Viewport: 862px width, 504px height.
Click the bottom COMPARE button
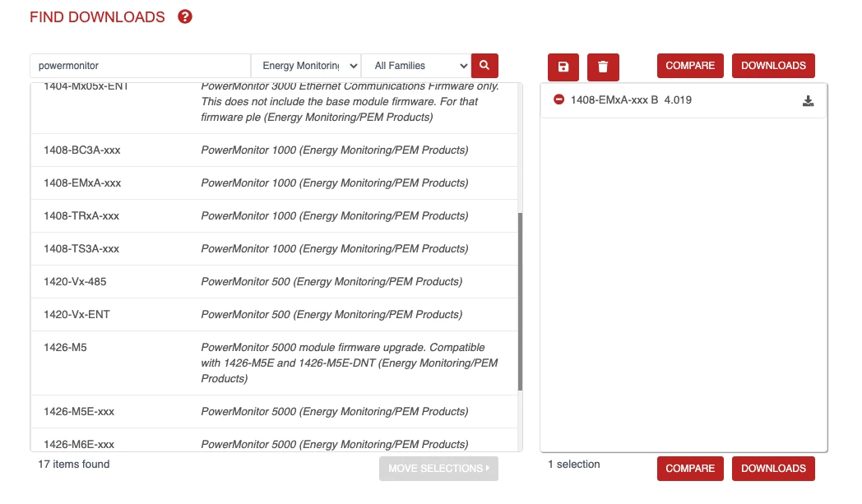point(690,469)
